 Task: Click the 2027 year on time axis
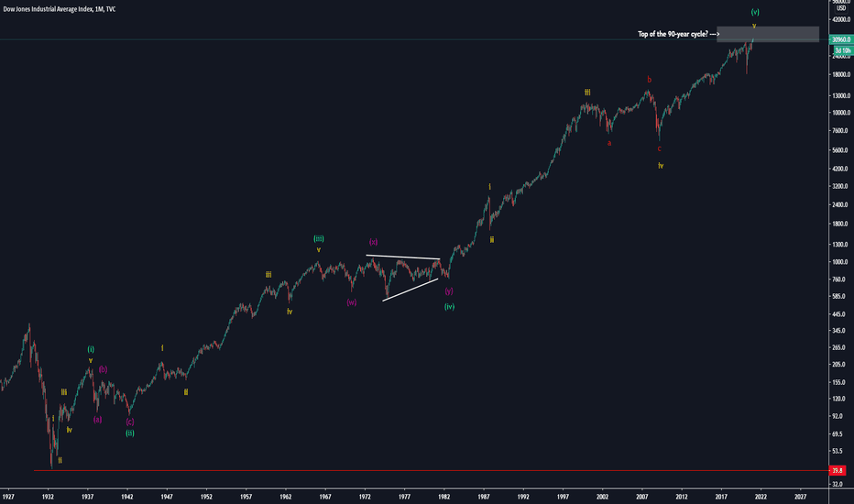[x=801, y=497]
